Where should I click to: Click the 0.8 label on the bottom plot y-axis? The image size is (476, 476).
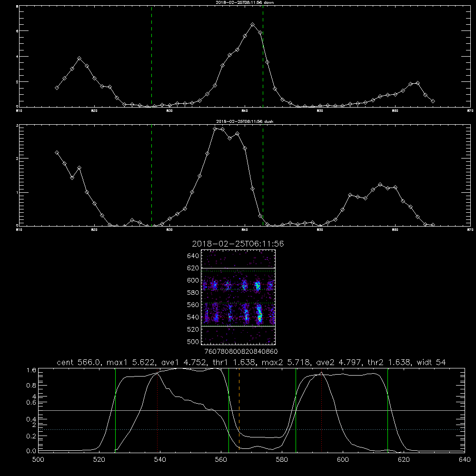[31, 386]
